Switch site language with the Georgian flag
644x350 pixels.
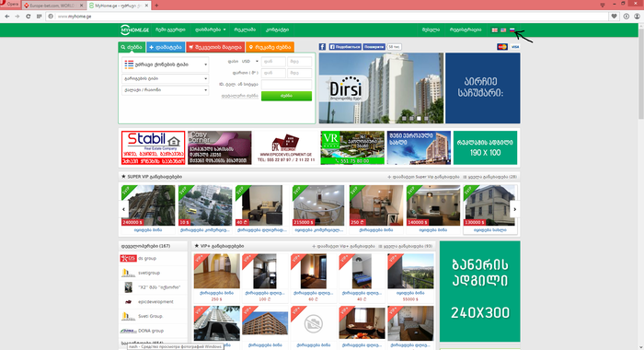pos(495,30)
